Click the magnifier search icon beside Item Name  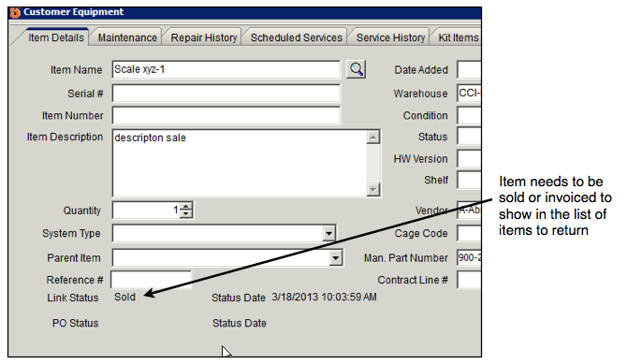tap(356, 69)
